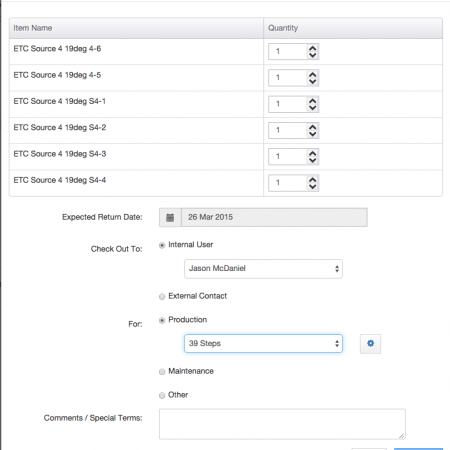Decrease quantity for ETC Source 4 19deg 4-5

point(312,81)
